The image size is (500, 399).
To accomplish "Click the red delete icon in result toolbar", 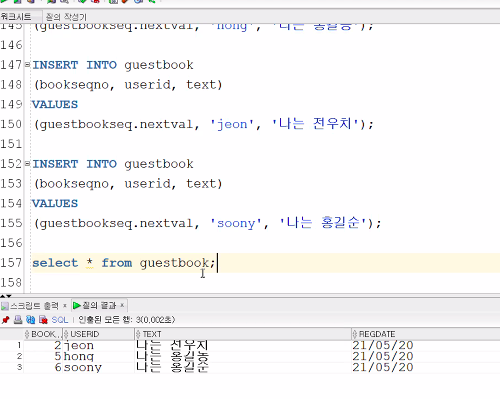I will click(43, 320).
